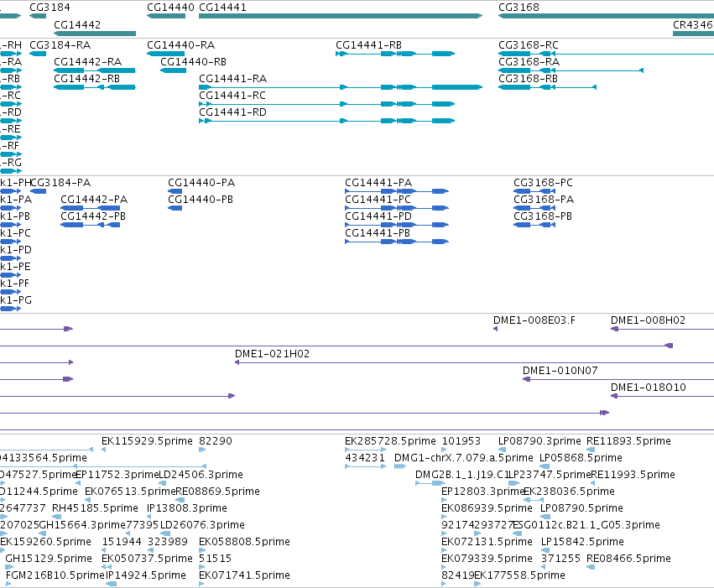This screenshot has height=588, width=714.
Task: Select transcript label CG14442-RA
Action: pyautogui.click(x=87, y=62)
